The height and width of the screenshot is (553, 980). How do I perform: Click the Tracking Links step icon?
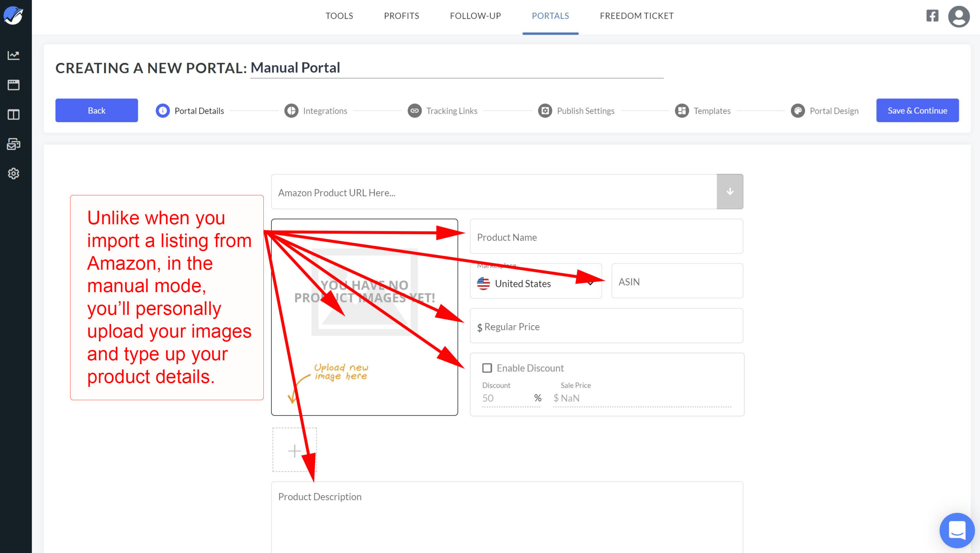pos(415,111)
